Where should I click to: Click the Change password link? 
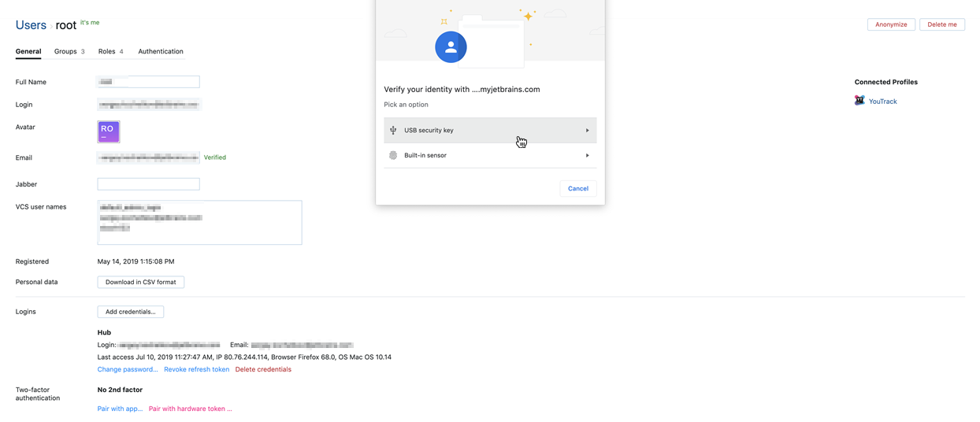click(128, 369)
